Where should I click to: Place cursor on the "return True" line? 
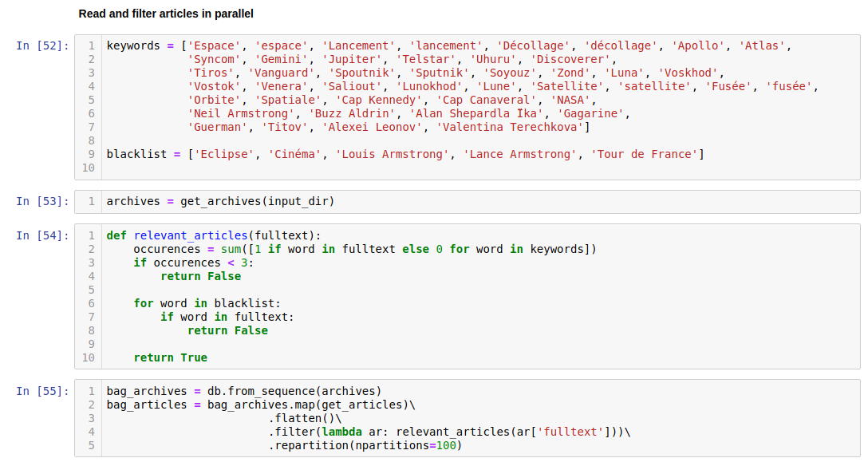[171, 357]
